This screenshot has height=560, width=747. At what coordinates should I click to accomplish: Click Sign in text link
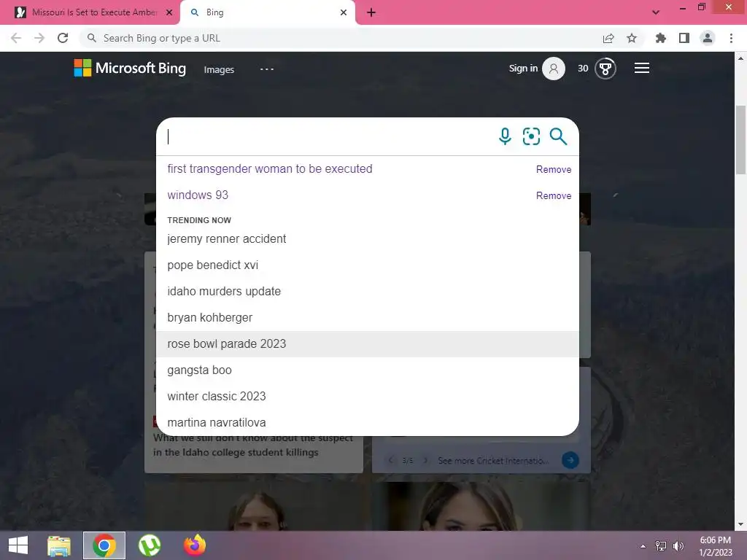(x=523, y=68)
